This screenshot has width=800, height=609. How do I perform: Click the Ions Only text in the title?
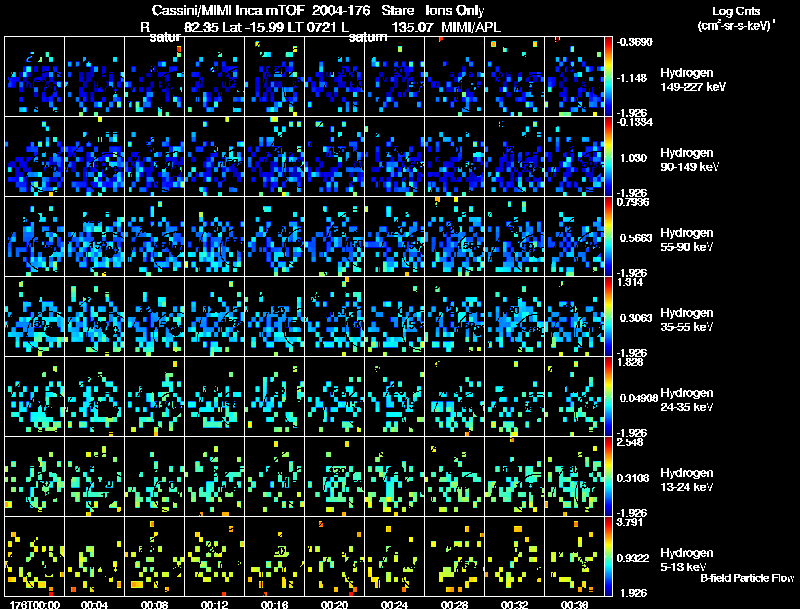(455, 10)
